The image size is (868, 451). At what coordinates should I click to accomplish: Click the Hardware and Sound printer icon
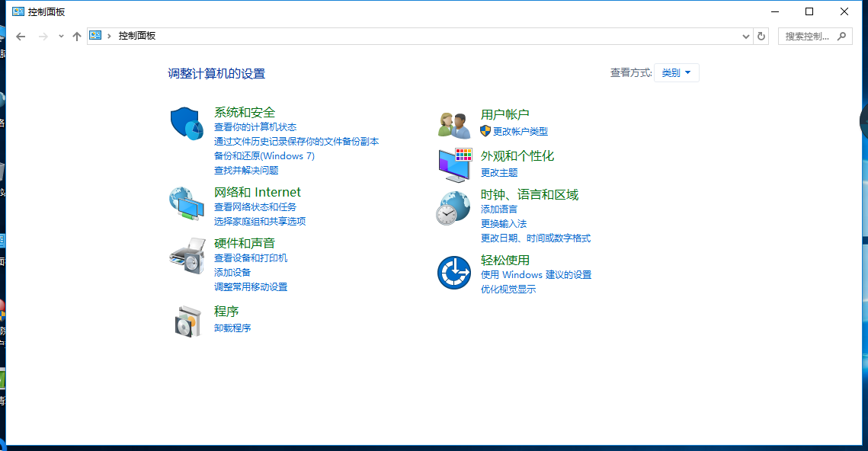tap(187, 256)
